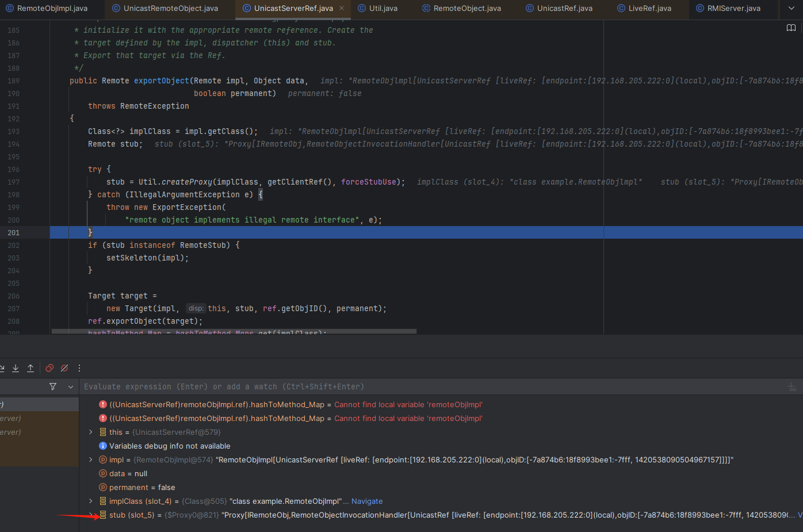Click gutter line number 201
The image size is (803, 532).
(13, 232)
